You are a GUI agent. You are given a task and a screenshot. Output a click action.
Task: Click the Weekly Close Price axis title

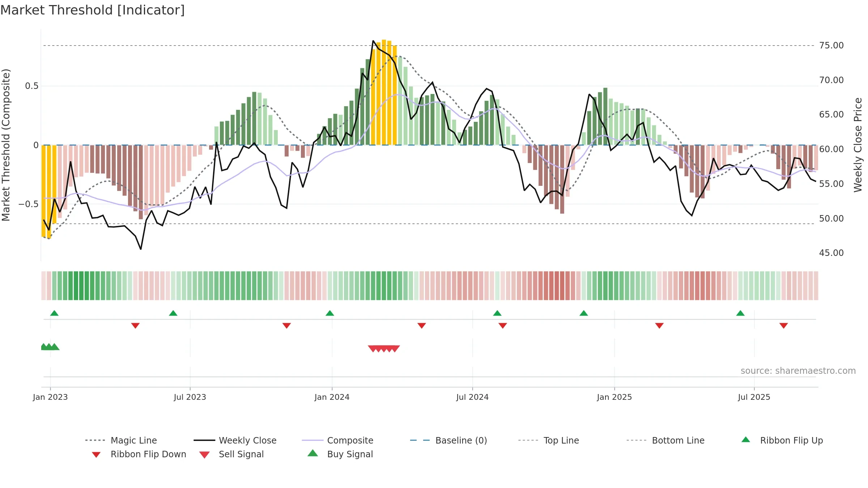[858, 145]
